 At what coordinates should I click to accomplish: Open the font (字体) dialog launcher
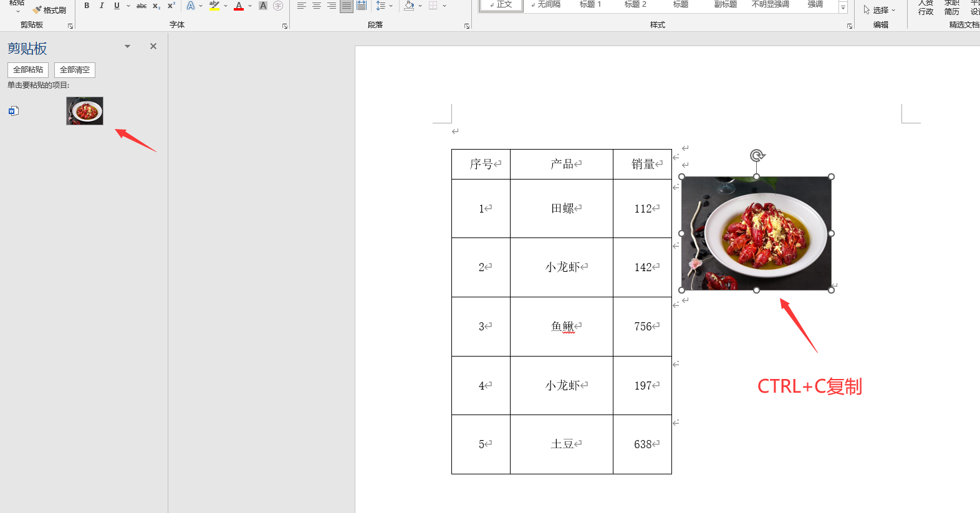[x=285, y=26]
